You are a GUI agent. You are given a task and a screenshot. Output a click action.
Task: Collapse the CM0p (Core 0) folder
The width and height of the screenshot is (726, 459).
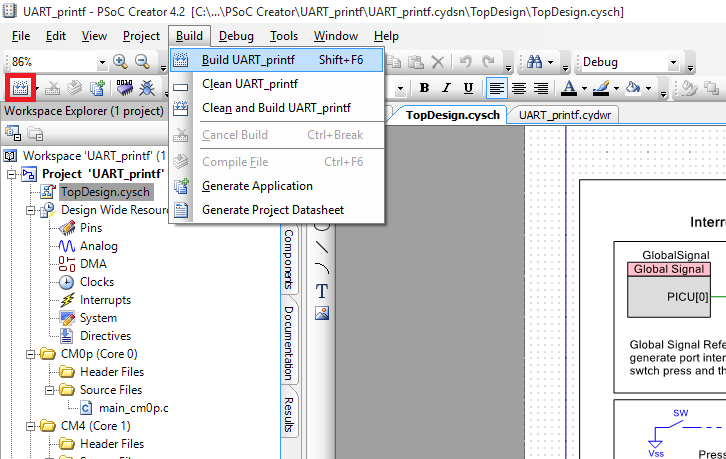[x=31, y=354]
